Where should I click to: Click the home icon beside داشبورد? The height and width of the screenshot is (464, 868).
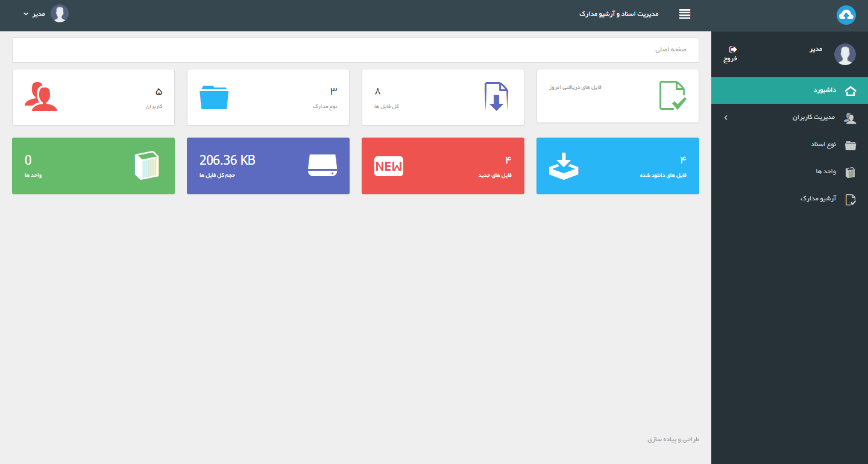coord(851,91)
